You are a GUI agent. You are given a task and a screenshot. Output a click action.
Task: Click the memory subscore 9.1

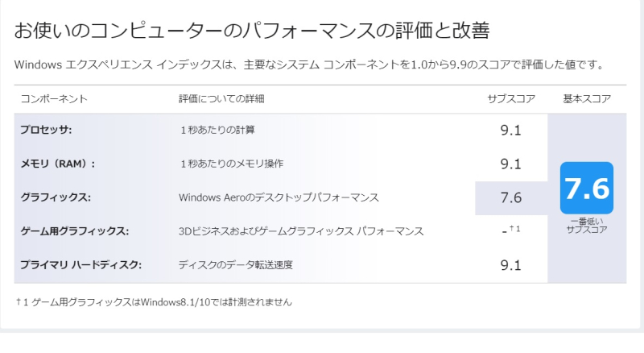click(510, 164)
